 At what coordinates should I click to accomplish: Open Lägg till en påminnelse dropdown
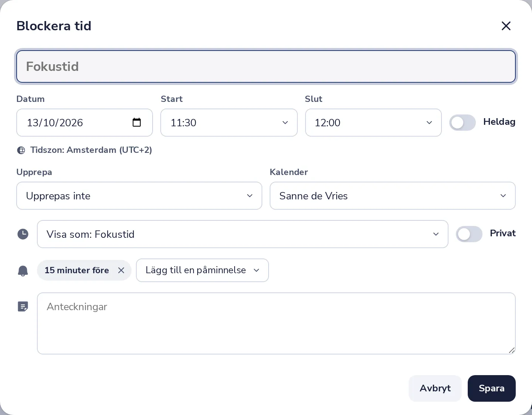coord(202,270)
